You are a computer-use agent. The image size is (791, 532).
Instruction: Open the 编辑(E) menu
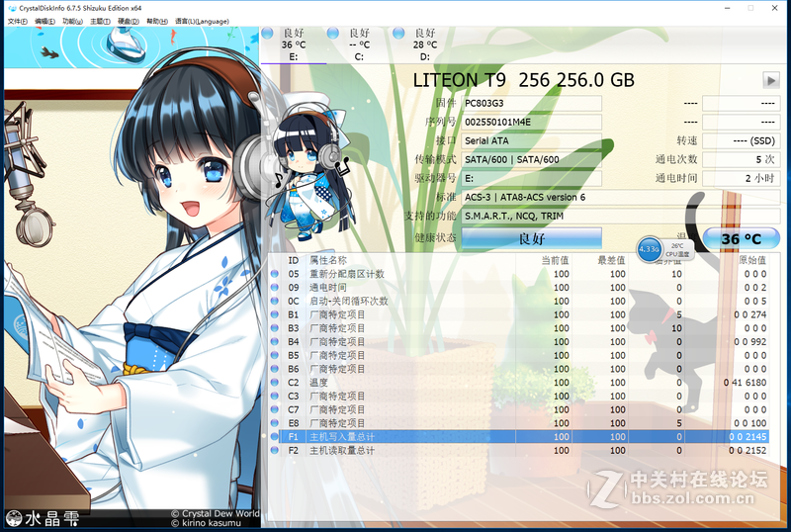(x=44, y=21)
